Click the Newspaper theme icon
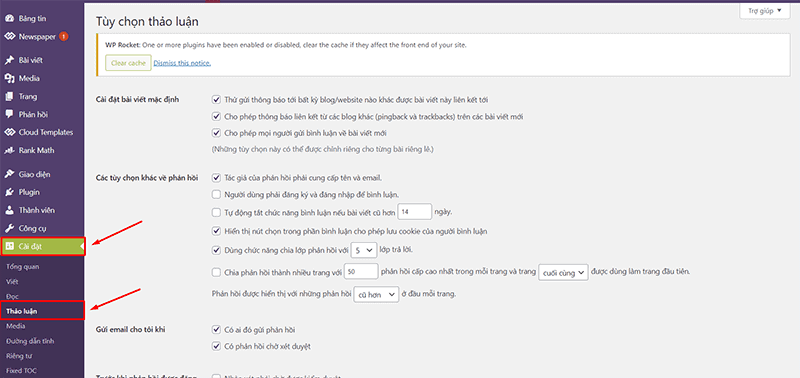This screenshot has width=800, height=378. tap(9, 37)
